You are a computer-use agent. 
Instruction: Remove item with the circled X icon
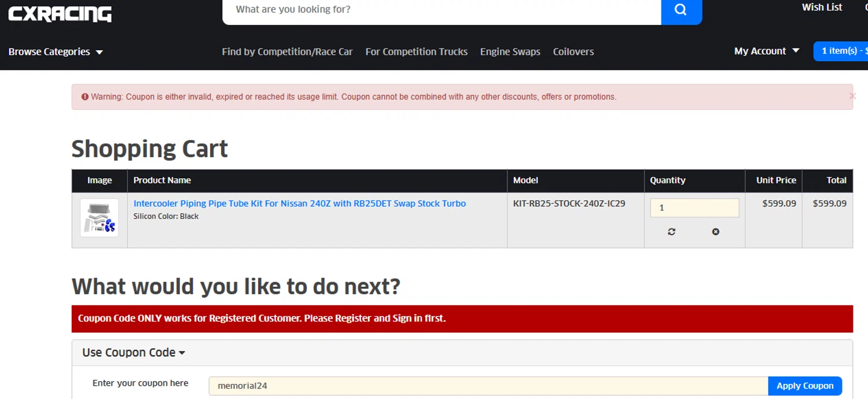(x=716, y=231)
